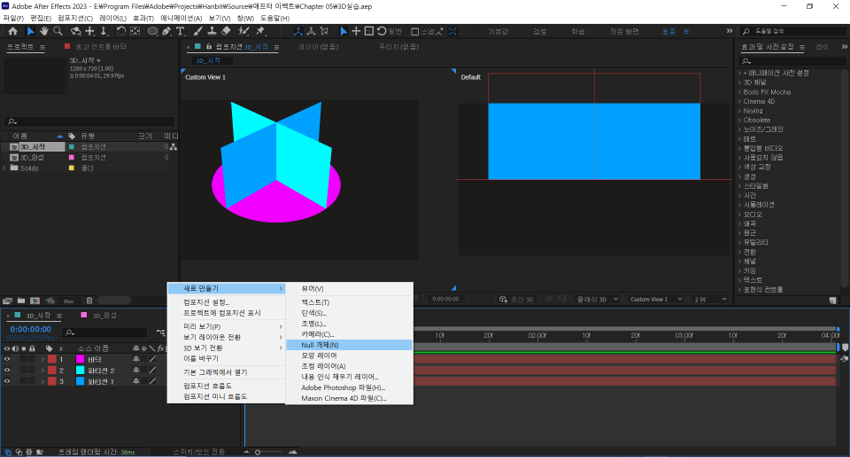
Task: Select the Selection (arrow) tool
Action: 30,31
